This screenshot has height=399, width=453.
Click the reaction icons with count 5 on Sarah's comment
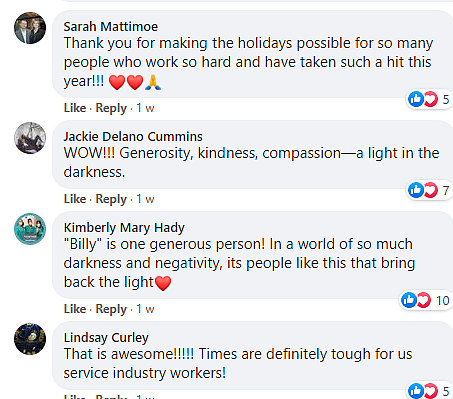pos(429,99)
